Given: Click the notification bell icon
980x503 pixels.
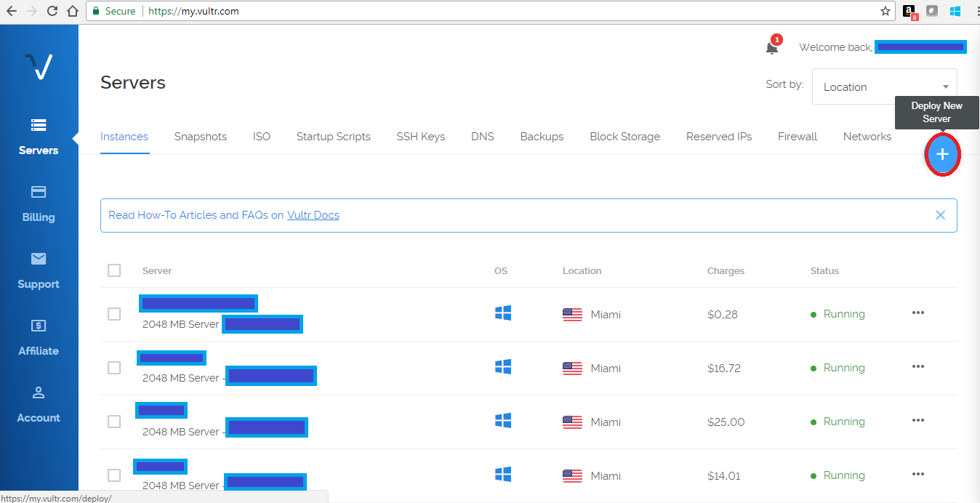Looking at the screenshot, I should (x=772, y=47).
